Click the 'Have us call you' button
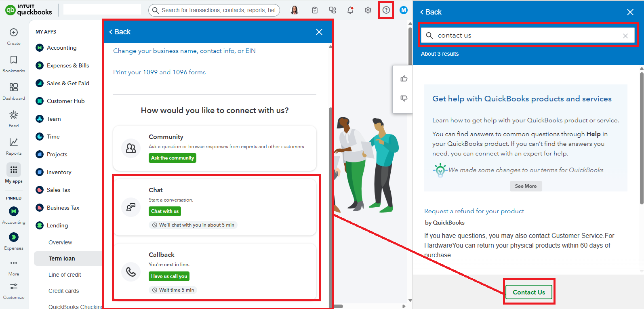Image resolution: width=644 pixels, height=309 pixels. coord(169,276)
